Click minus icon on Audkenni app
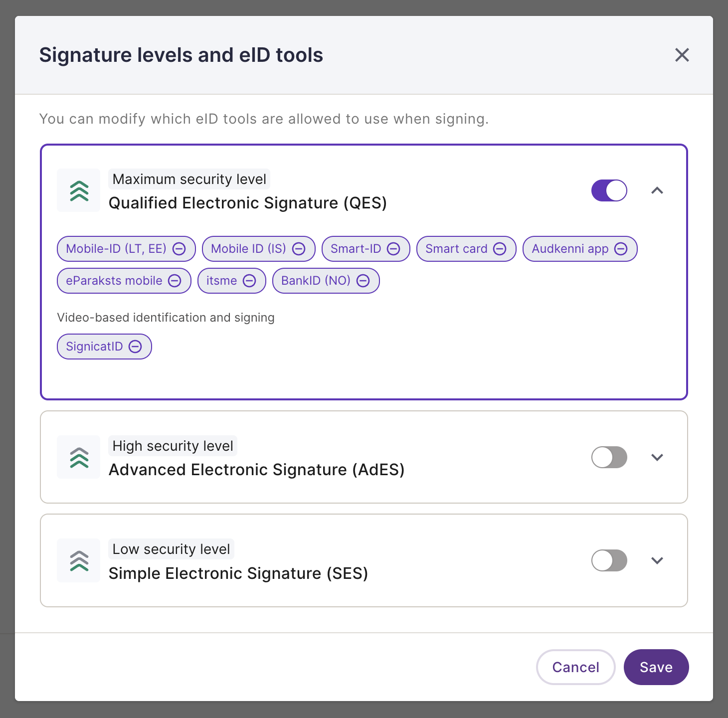This screenshot has width=728, height=718. 621,249
